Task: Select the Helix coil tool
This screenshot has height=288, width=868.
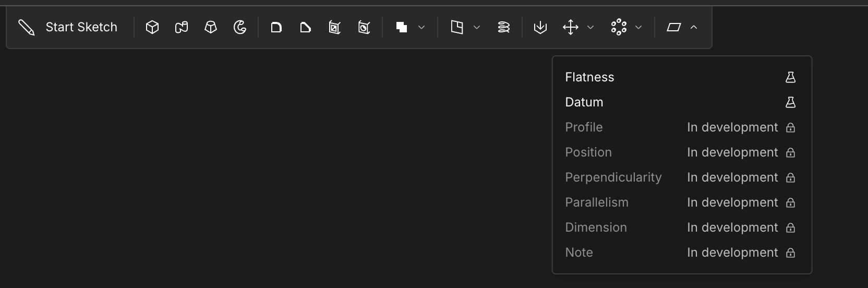Action: click(x=504, y=27)
